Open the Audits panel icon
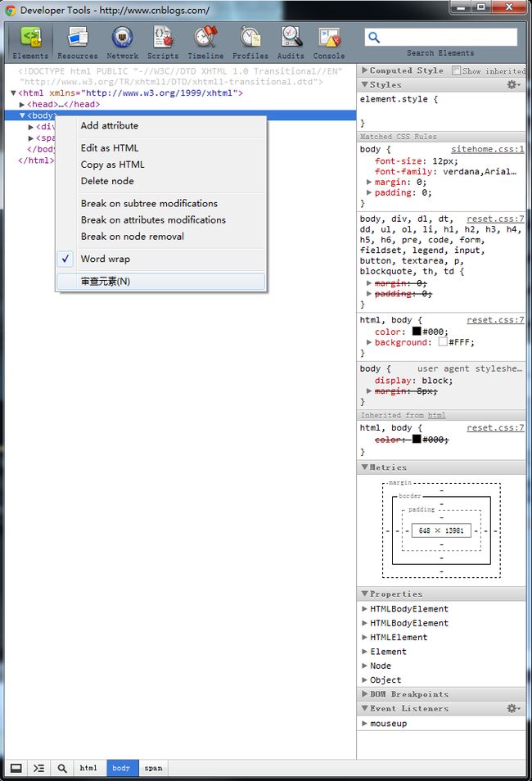532x781 pixels. pyautogui.click(x=291, y=38)
